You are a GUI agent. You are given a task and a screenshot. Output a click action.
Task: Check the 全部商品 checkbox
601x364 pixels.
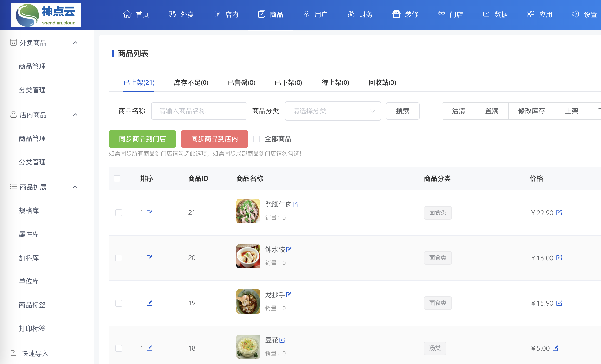pos(256,139)
